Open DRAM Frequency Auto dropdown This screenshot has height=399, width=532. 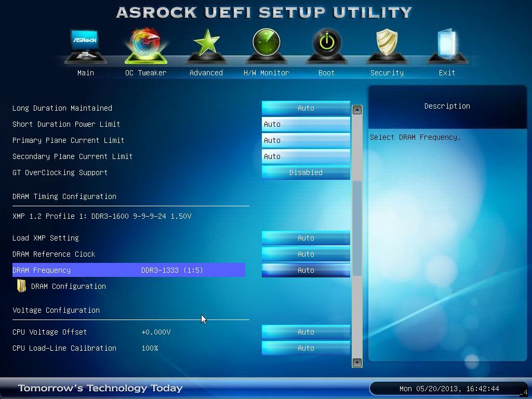(305, 270)
